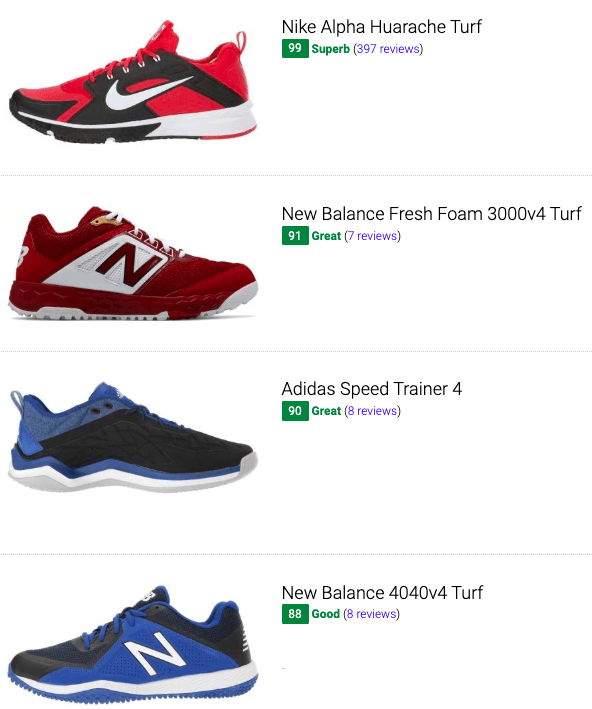Open the New Balance 4040v4 Turf title
Viewport: 592px width, 709px height.
point(382,592)
